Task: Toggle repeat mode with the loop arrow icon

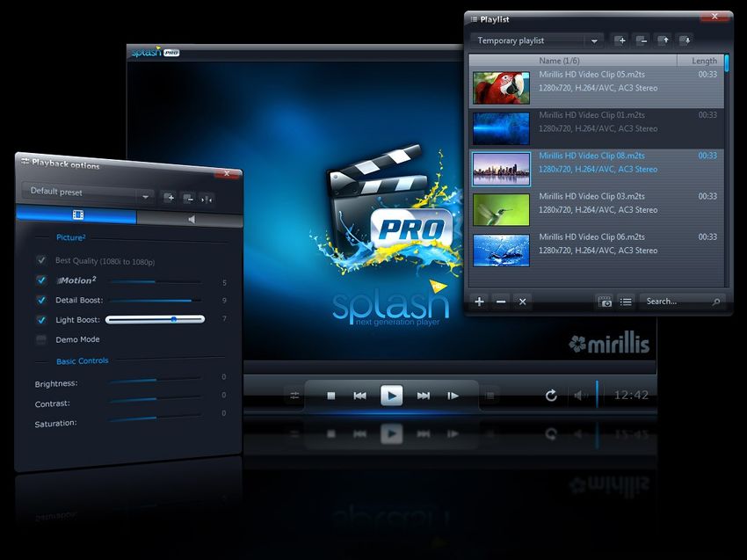Action: pyautogui.click(x=551, y=395)
